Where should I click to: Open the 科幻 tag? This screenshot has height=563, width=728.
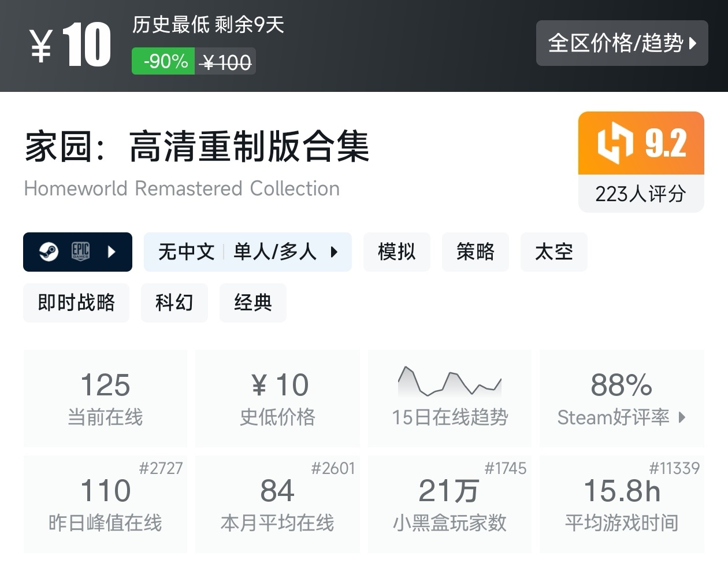(174, 302)
